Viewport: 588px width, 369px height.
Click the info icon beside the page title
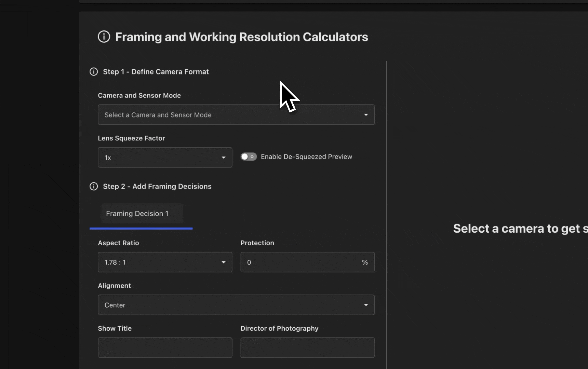104,37
